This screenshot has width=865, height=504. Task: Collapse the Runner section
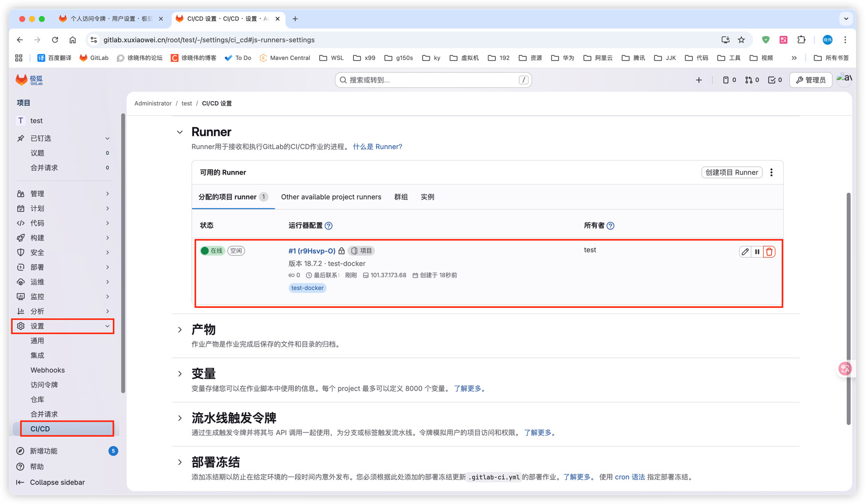coord(180,132)
